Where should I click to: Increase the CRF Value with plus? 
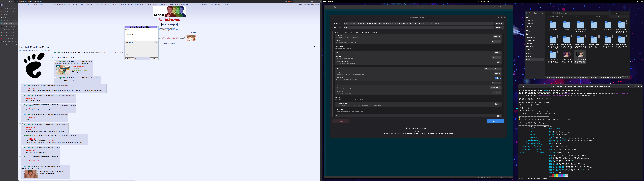499,58
